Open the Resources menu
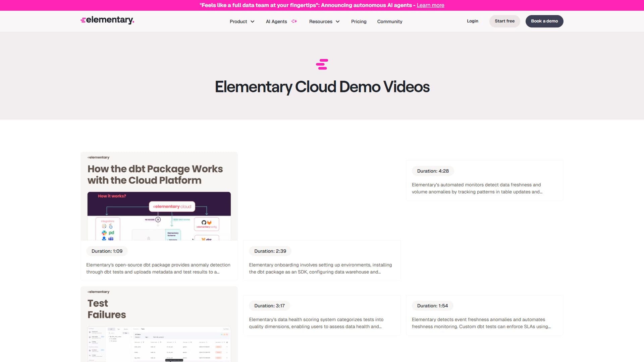The image size is (644, 362). point(321,21)
